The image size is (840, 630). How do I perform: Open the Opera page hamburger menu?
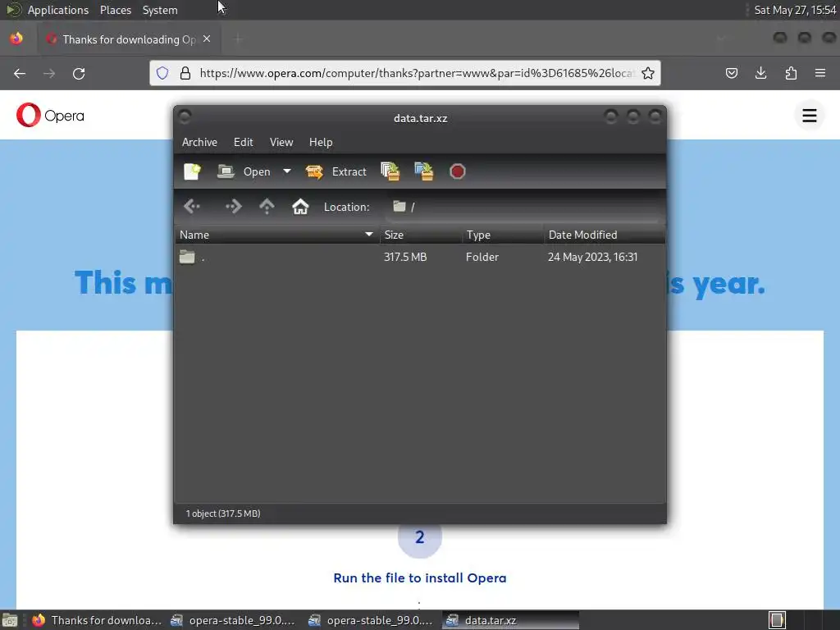810,115
